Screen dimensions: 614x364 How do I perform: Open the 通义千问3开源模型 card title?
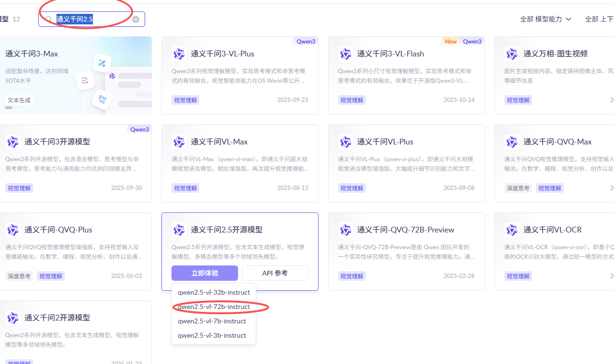pos(57,142)
